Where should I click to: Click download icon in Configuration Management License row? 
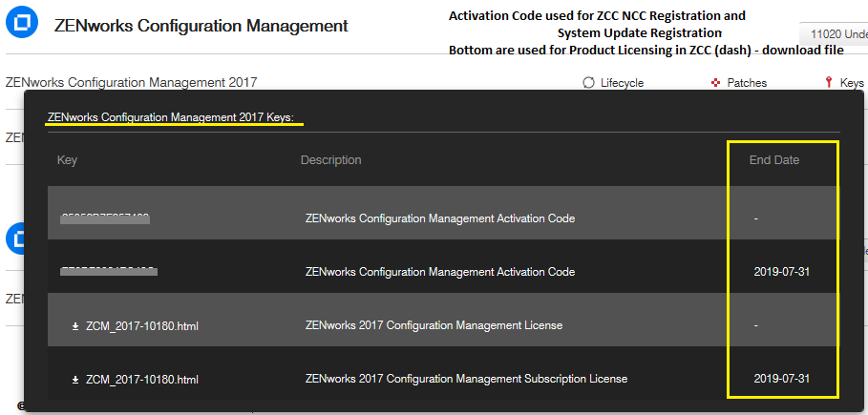(x=75, y=326)
